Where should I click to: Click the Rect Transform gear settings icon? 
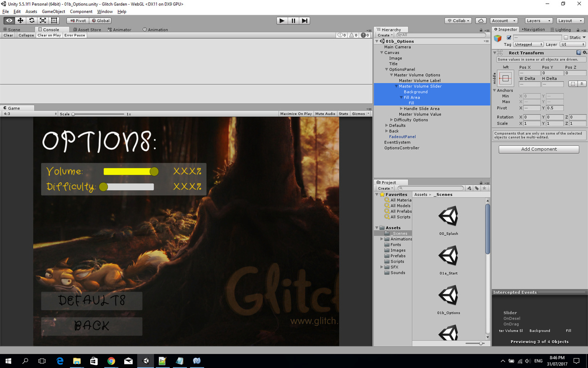click(585, 53)
